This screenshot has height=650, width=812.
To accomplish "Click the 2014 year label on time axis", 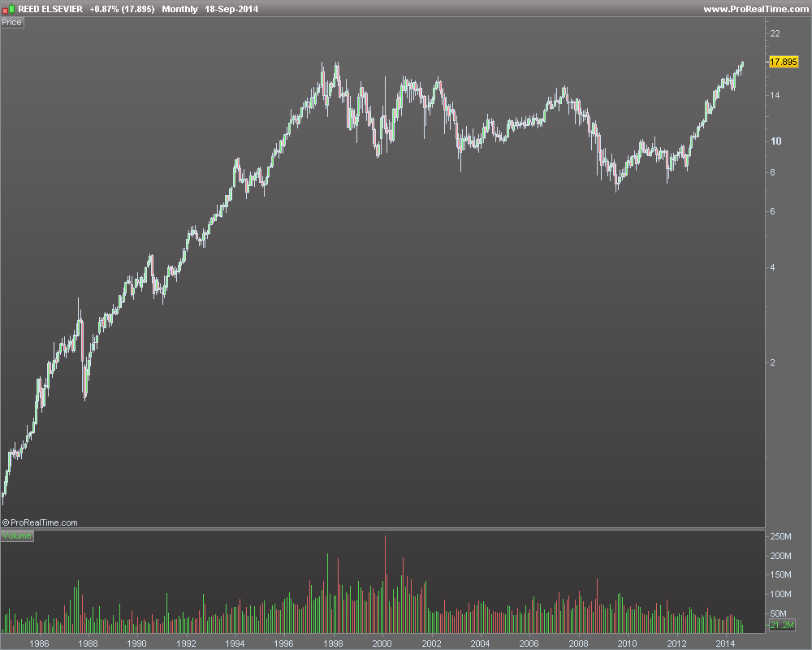I will 725,643.
